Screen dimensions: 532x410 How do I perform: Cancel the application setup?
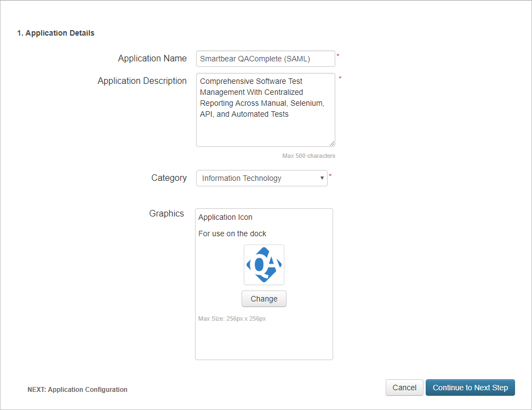point(404,388)
